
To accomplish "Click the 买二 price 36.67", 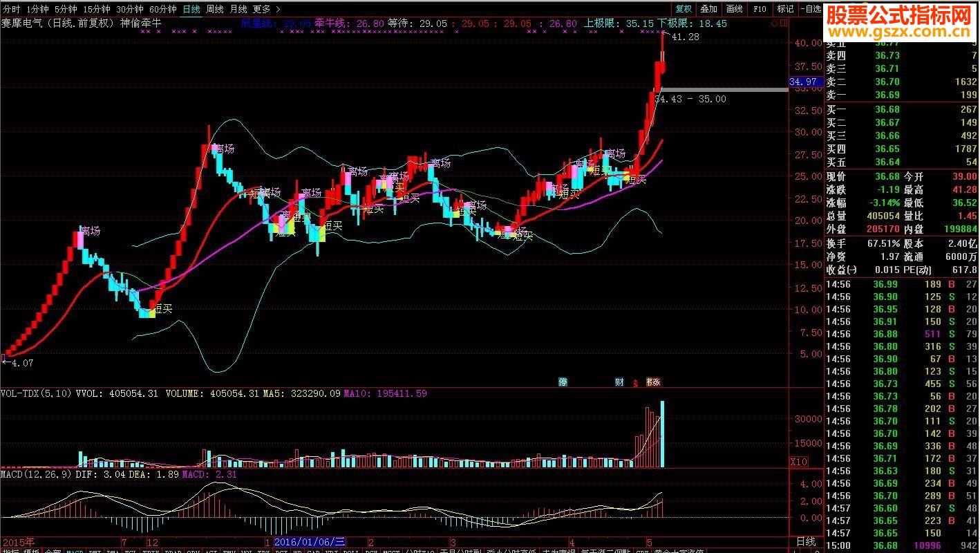I will pos(887,122).
